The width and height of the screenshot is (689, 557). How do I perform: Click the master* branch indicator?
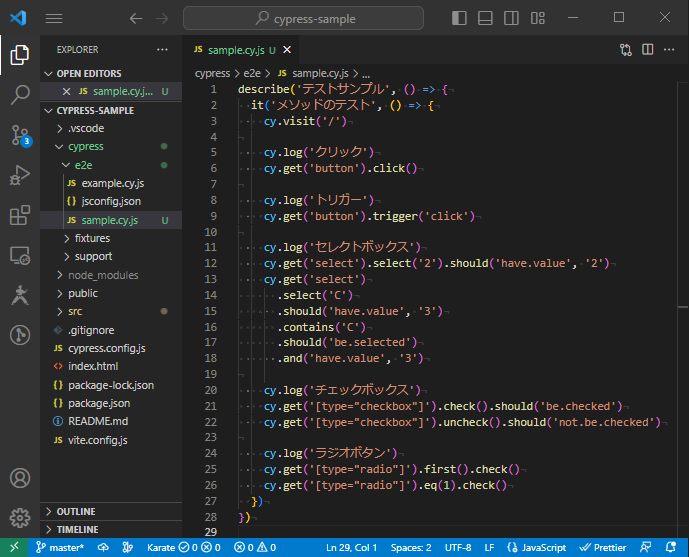pyautogui.click(x=59, y=547)
